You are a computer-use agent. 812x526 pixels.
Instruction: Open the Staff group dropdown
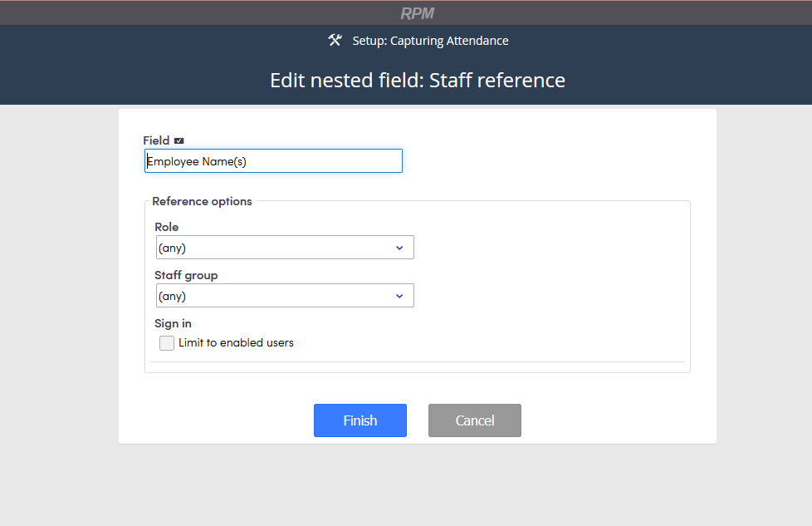pos(285,295)
